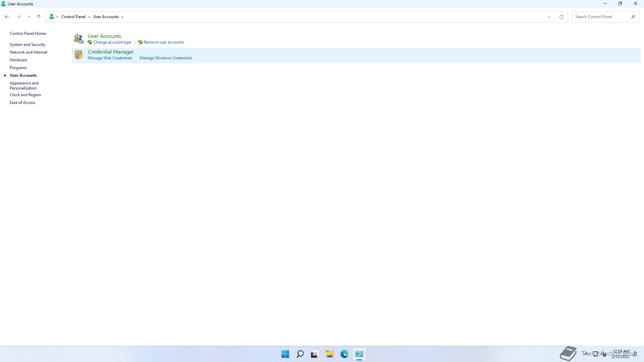Click Remove user accounts
The height and width of the screenshot is (362, 644).
coord(164,42)
